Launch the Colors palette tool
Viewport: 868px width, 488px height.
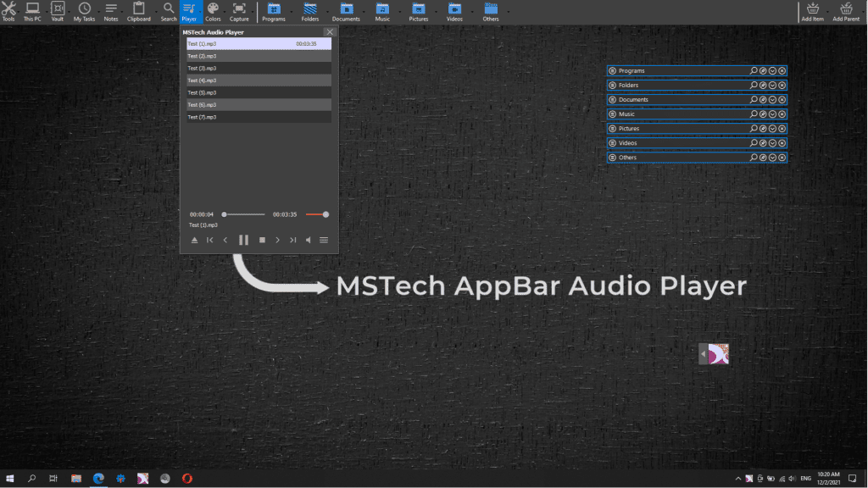tap(213, 11)
